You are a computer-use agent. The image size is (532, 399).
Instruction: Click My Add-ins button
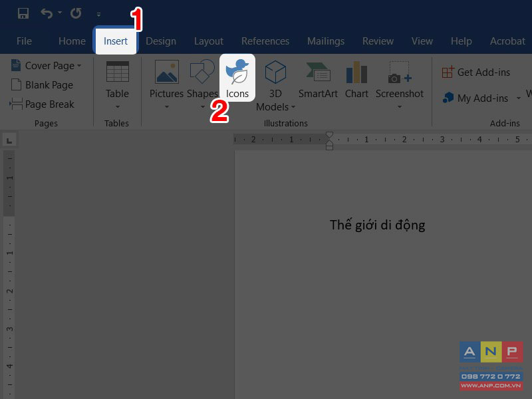coord(475,98)
